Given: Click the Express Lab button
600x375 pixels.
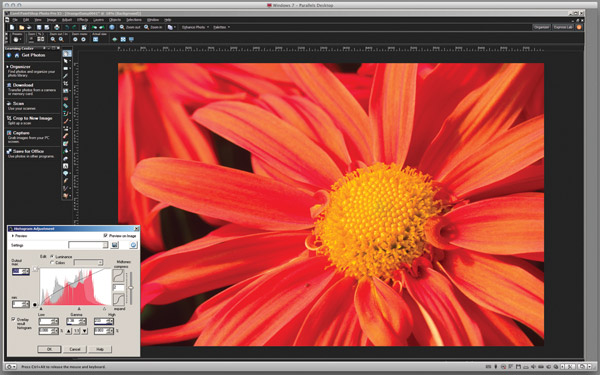Looking at the screenshot, I should [x=563, y=27].
